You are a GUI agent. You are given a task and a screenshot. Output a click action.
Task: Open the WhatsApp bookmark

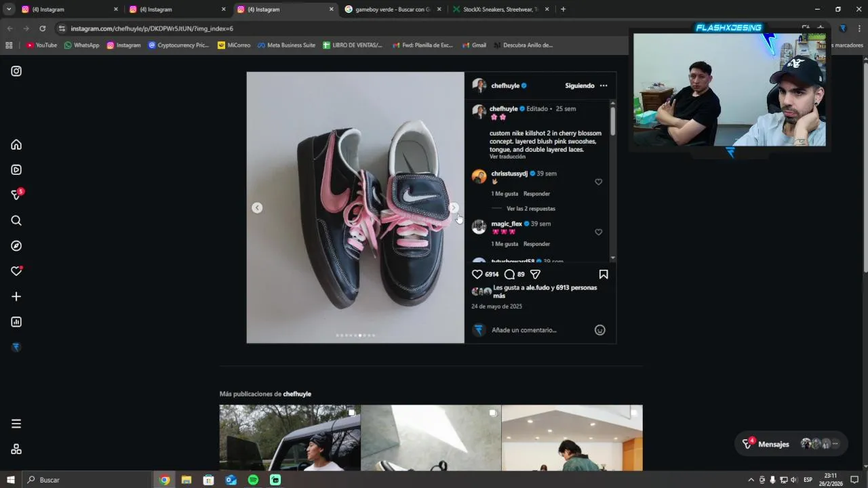pyautogui.click(x=81, y=45)
